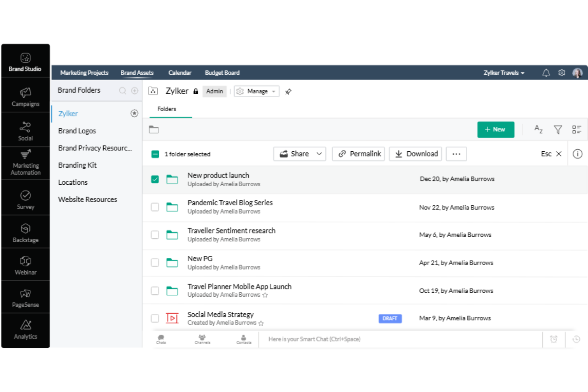Uncheck the New product launch folder
Screen dimensions: 588x392
coord(155,179)
